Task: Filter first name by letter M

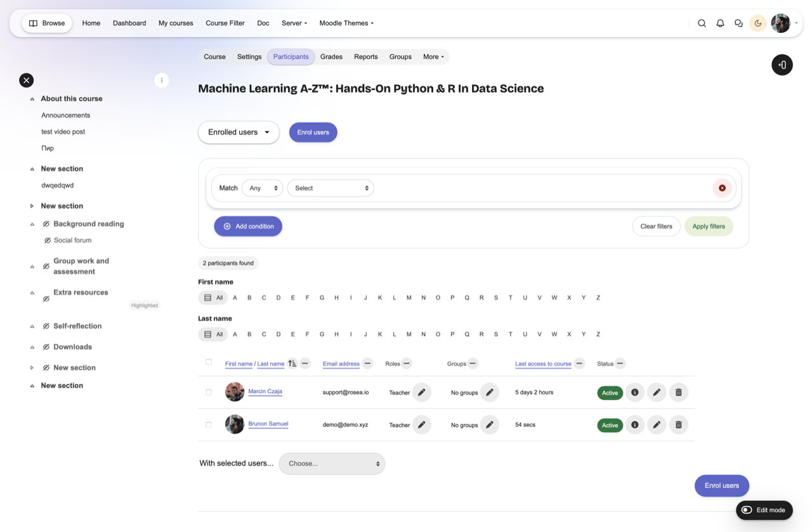Action: coord(409,297)
